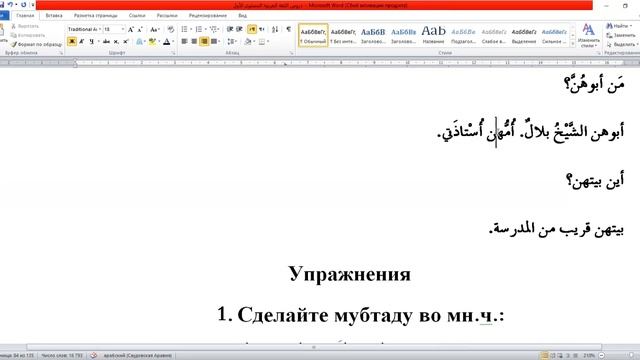
Task: Switch to the Вид tab
Action: (242, 16)
